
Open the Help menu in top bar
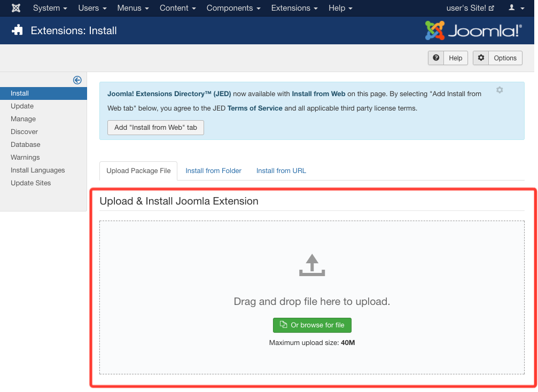(340, 8)
